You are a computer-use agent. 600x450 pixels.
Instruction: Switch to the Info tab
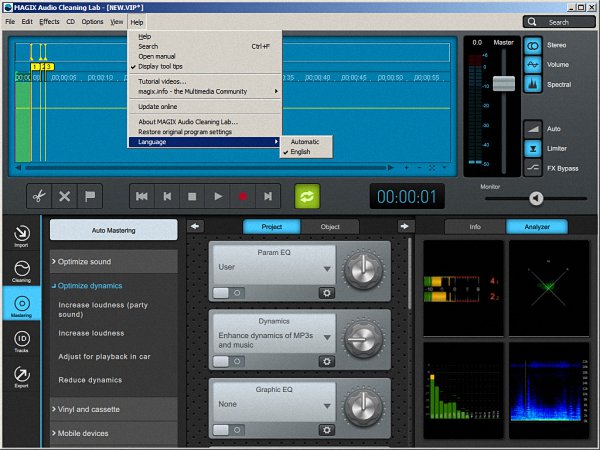(475, 227)
